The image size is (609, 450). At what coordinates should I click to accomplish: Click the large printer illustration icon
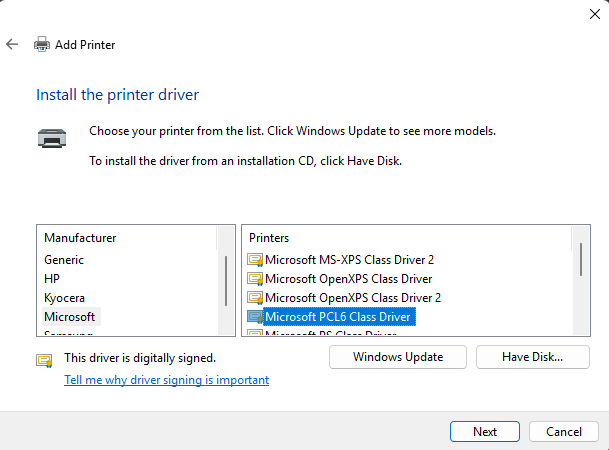[54, 139]
